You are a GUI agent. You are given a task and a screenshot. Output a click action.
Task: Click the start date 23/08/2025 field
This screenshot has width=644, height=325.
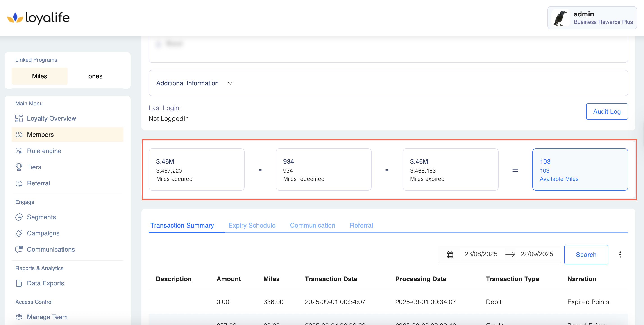coord(481,254)
